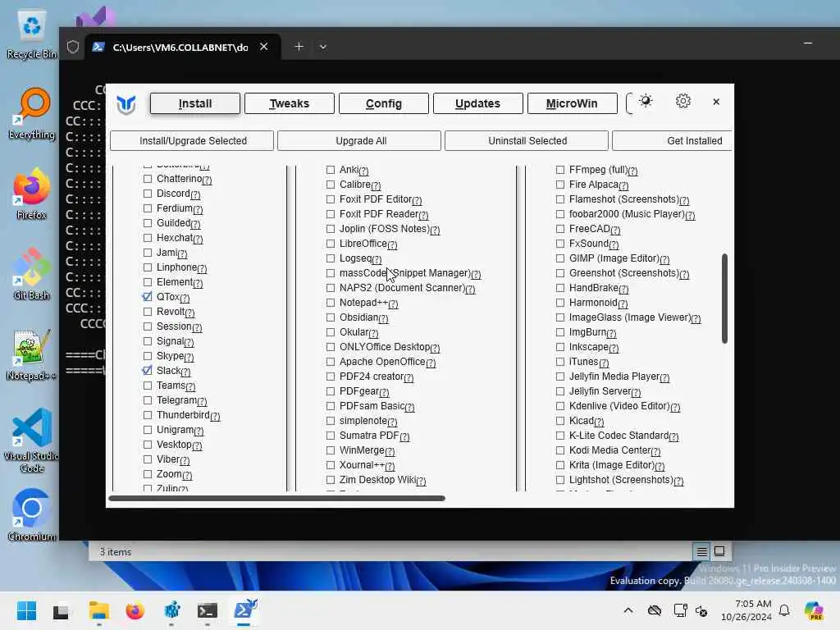Open network status icon in tray
Image resolution: width=840 pixels, height=630 pixels.
click(x=680, y=610)
